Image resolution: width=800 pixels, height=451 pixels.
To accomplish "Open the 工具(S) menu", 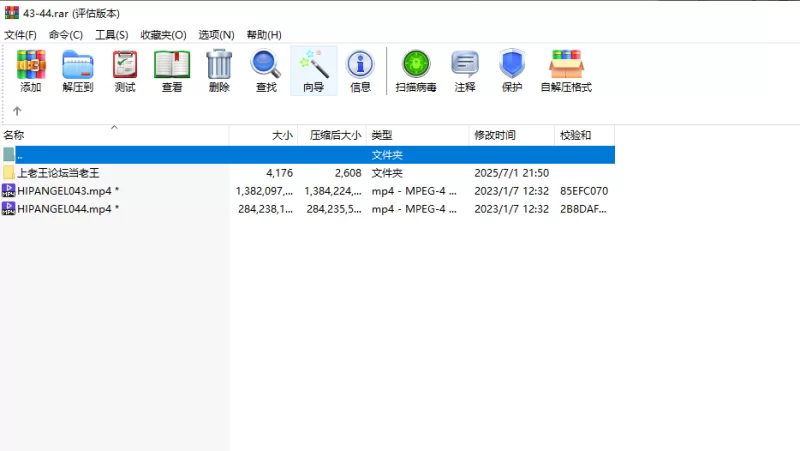I will (x=112, y=35).
